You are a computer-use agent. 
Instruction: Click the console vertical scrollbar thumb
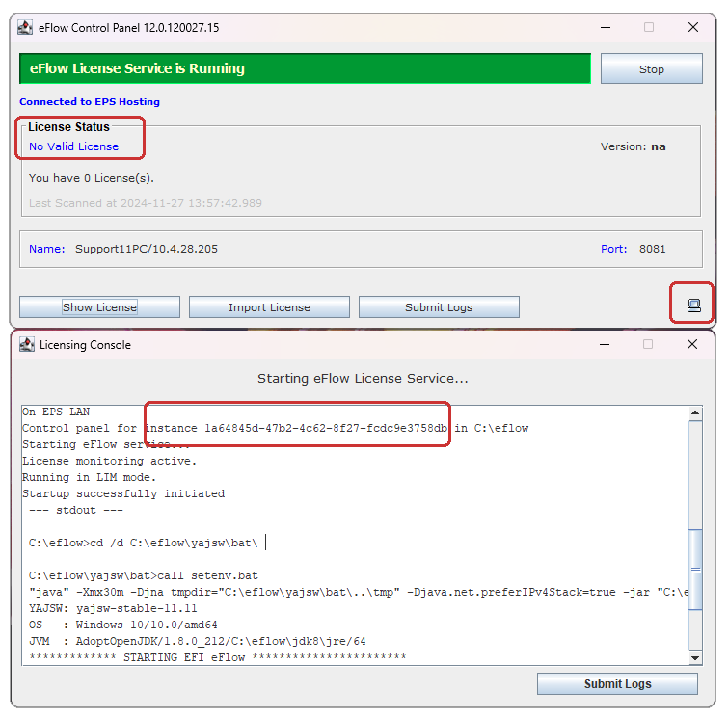[695, 570]
